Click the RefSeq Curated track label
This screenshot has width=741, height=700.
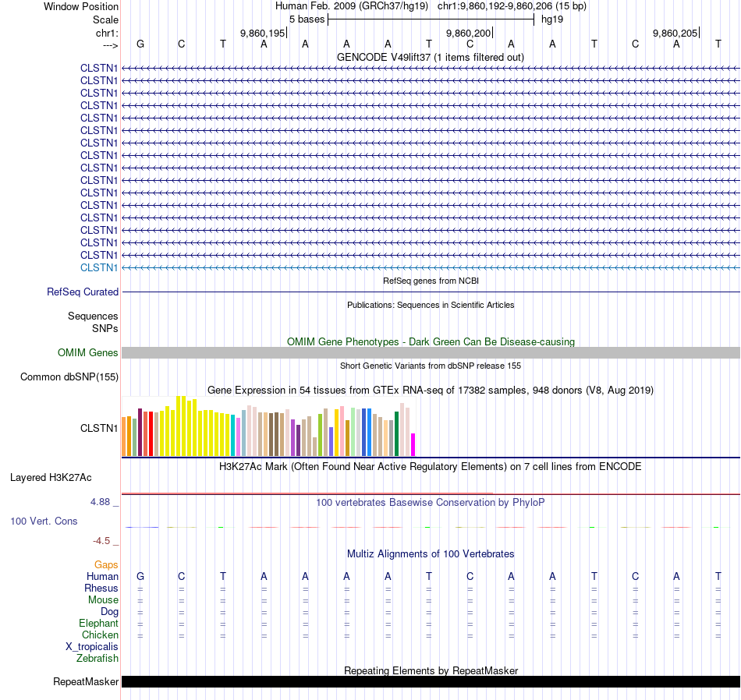click(82, 292)
